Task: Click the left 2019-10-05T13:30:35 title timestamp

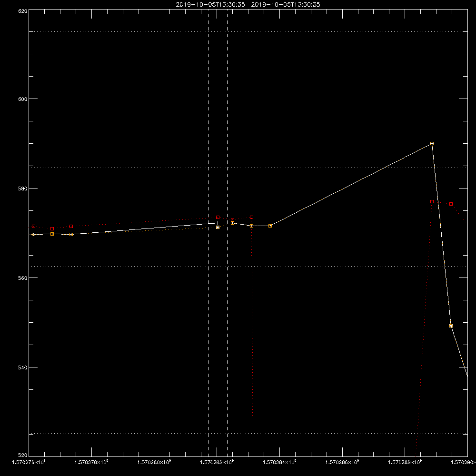Action: pyautogui.click(x=210, y=5)
